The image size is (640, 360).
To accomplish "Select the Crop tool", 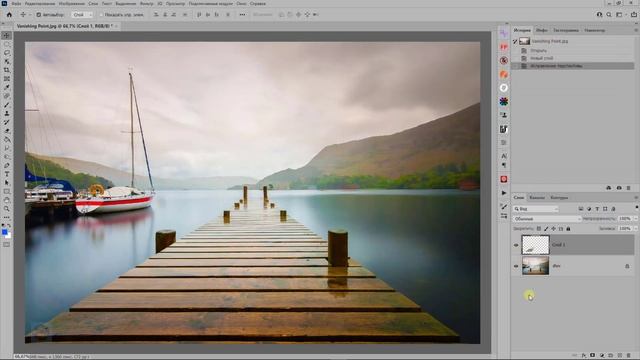I will 7,70.
